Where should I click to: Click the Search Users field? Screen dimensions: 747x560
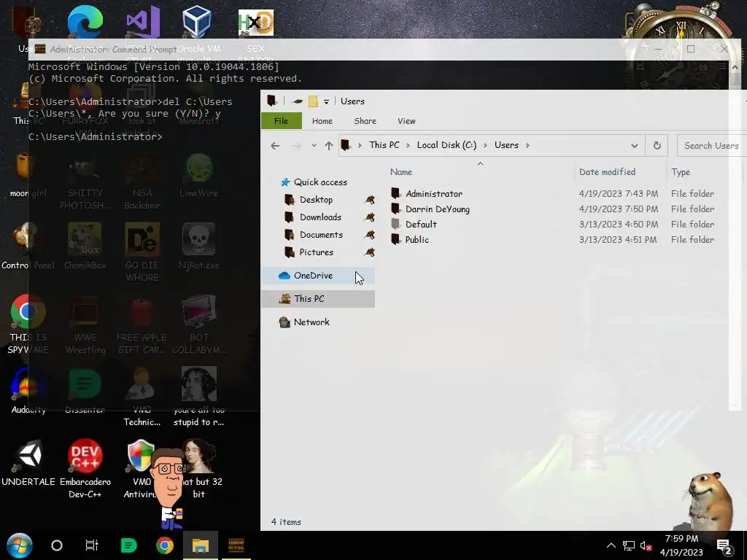(711, 146)
